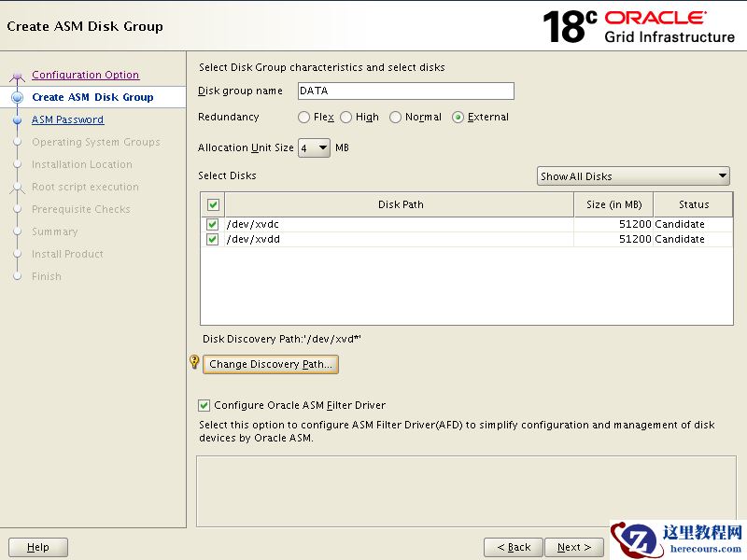The height and width of the screenshot is (560, 747).
Task: Click the empty message area below ASM Filter Driver text
Action: pos(466,492)
